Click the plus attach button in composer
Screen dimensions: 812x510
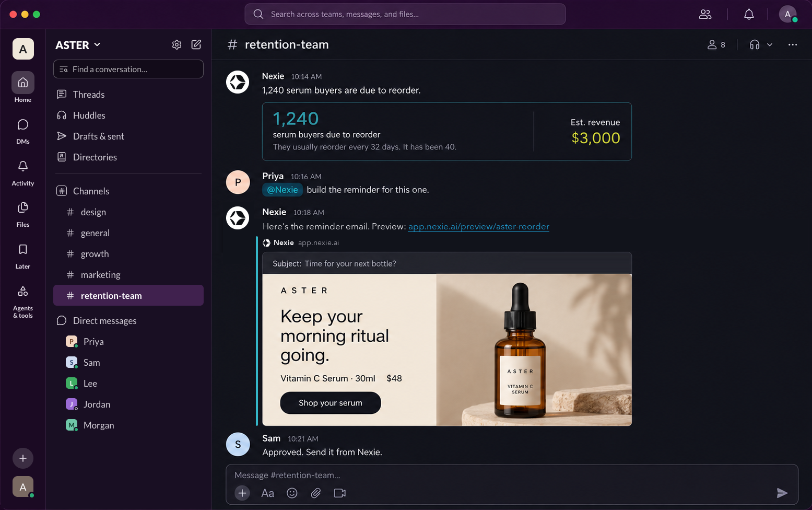point(242,493)
